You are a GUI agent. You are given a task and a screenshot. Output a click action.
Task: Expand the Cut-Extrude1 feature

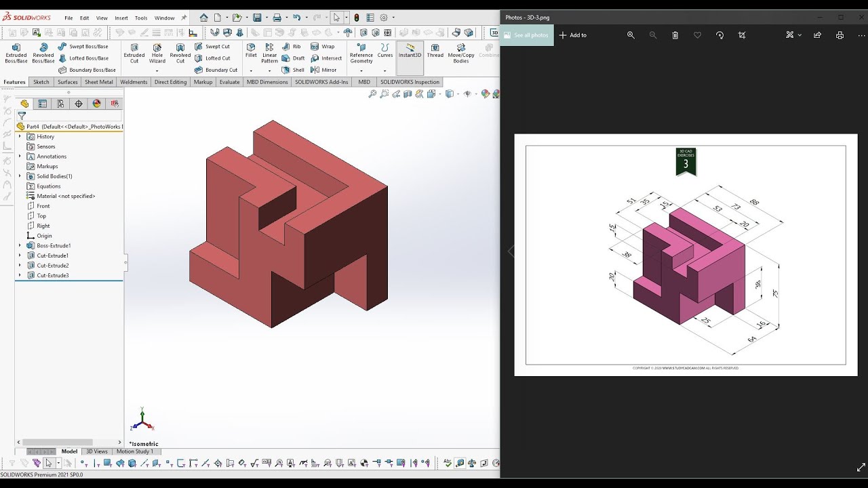(x=20, y=256)
